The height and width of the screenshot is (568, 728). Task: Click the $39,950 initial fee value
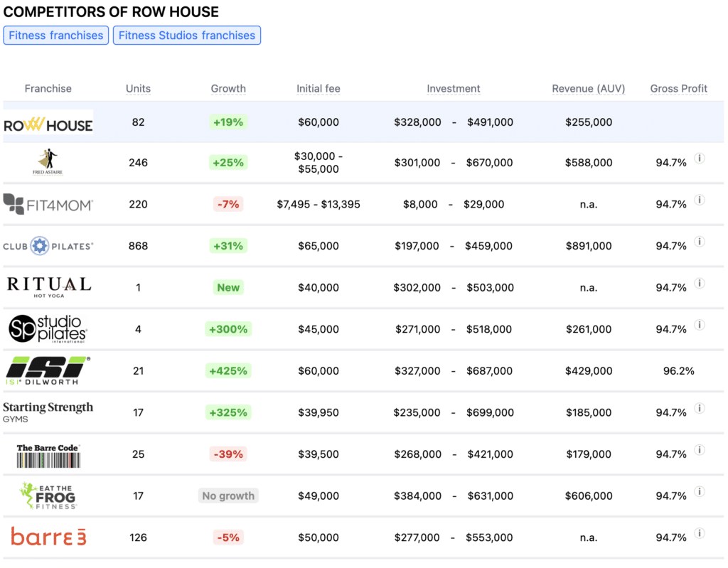[x=318, y=412]
